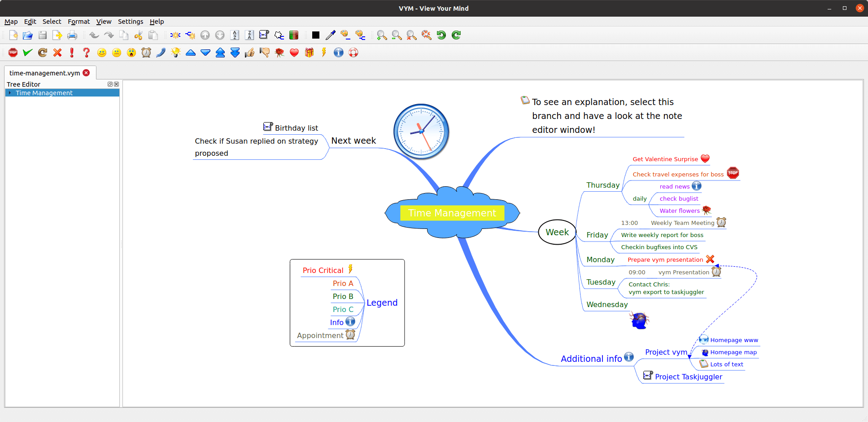Click the Color subtree palette icon

pos(360,35)
